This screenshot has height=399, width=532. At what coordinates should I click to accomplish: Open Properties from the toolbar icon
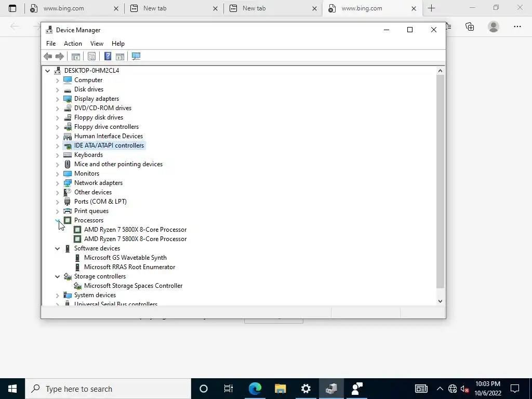coord(91,56)
